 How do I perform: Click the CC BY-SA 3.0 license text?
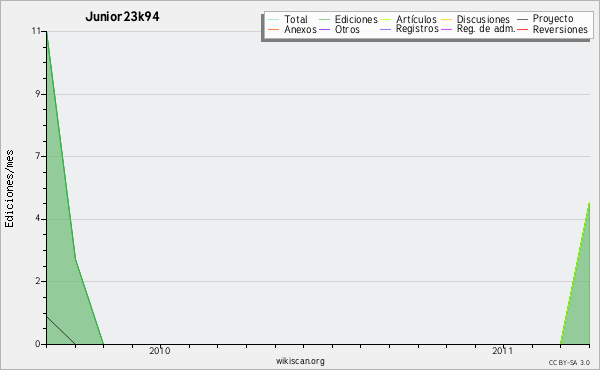[569, 363]
